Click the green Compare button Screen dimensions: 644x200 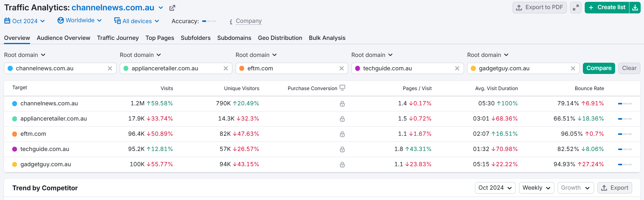click(599, 68)
